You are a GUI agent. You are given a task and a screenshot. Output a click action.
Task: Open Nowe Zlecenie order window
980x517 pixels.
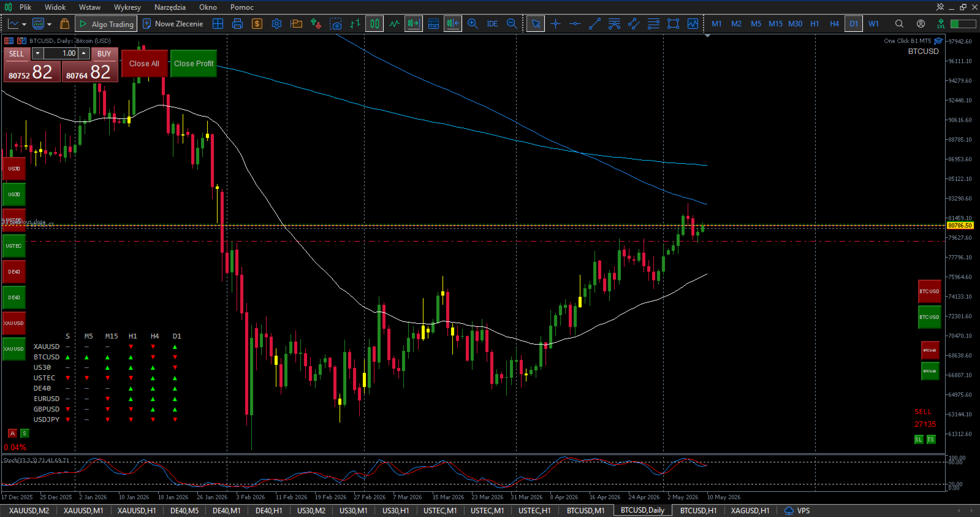[173, 24]
